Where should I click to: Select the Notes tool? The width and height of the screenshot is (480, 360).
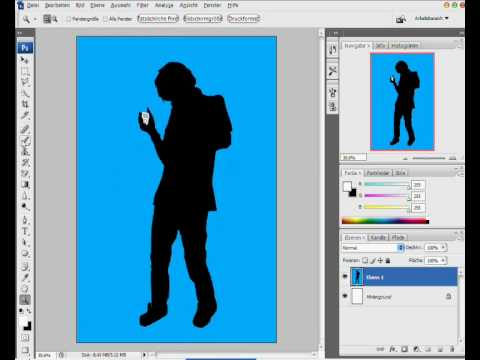click(25, 267)
